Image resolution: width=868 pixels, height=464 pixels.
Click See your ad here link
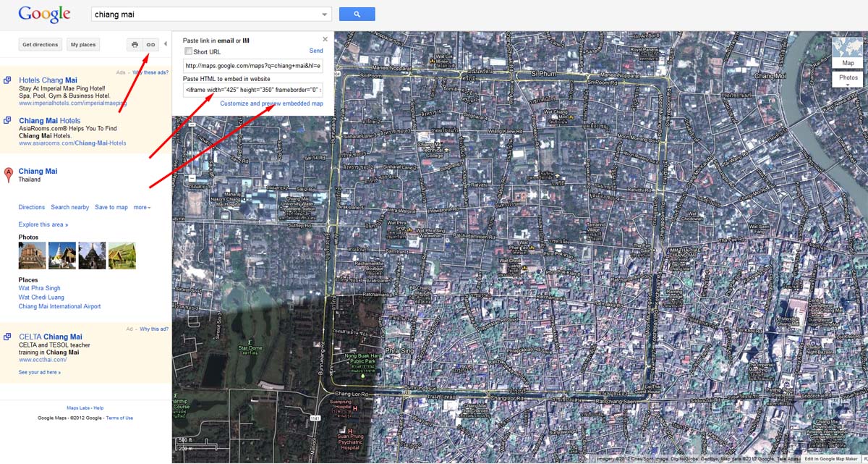click(40, 373)
